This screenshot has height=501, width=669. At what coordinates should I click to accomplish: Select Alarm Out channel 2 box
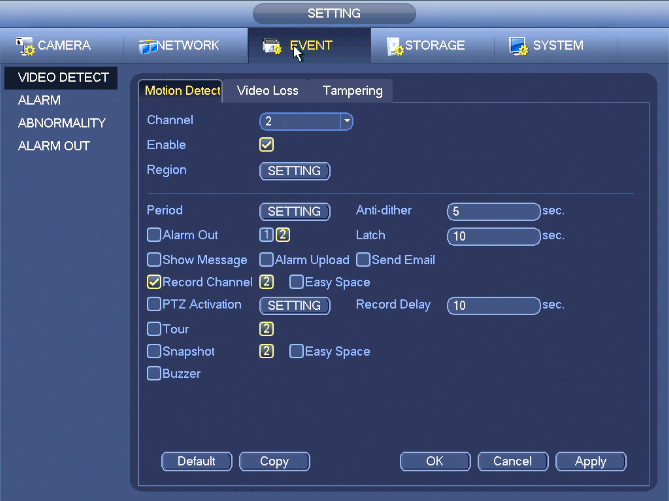[282, 235]
